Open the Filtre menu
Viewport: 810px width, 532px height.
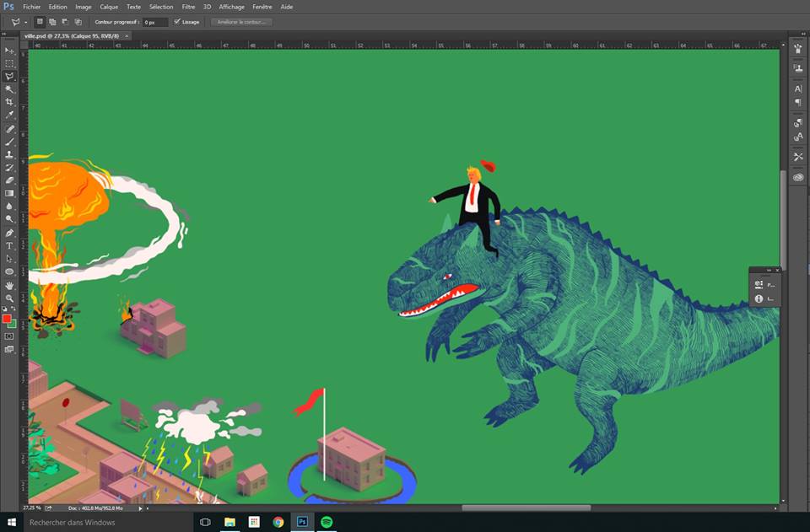click(x=188, y=7)
